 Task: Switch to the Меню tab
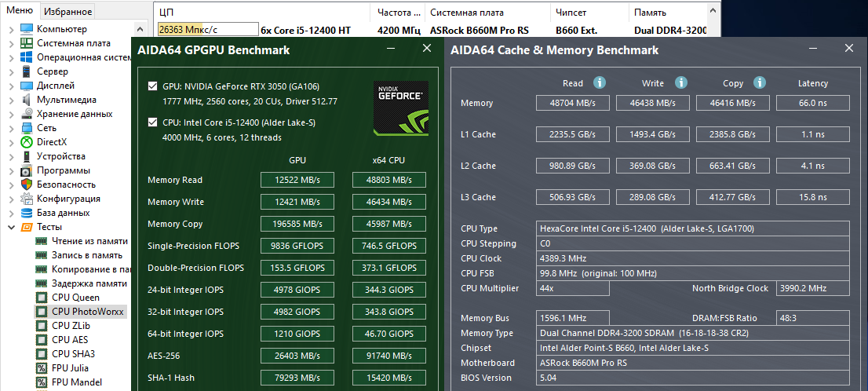pyautogui.click(x=20, y=10)
